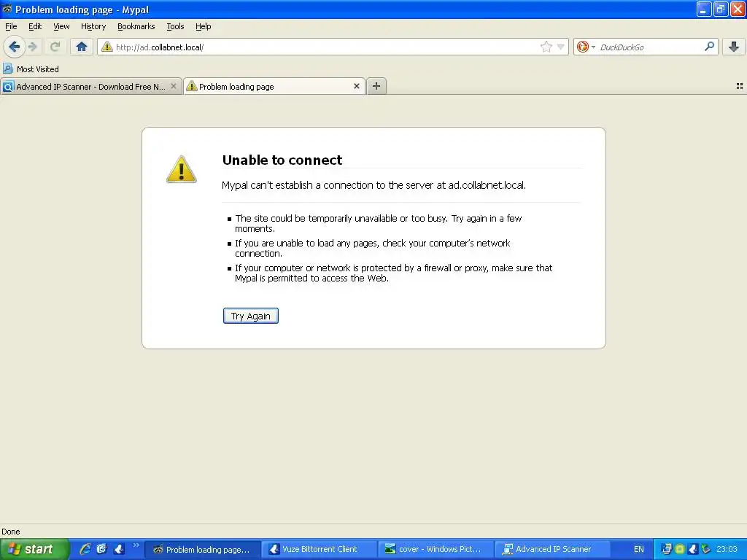747x560 pixels.
Task: Switch to Advanced IP Scanner taskbar button
Action: click(553, 550)
